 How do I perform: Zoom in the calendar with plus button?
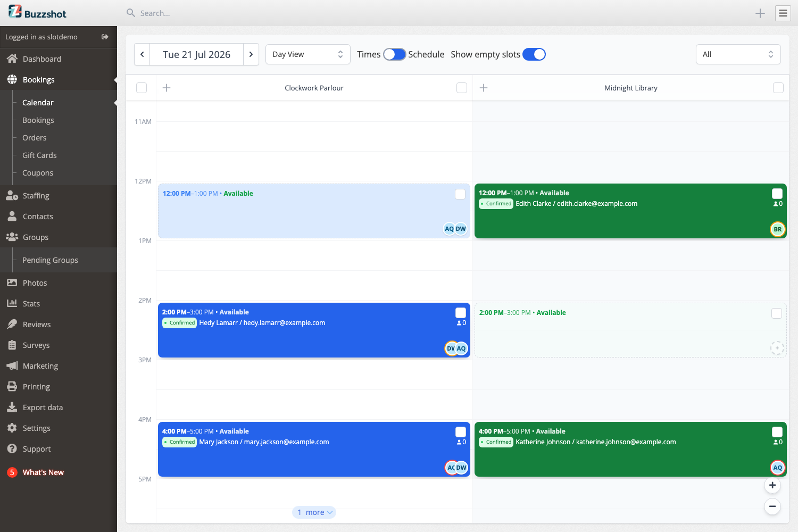tap(772, 485)
